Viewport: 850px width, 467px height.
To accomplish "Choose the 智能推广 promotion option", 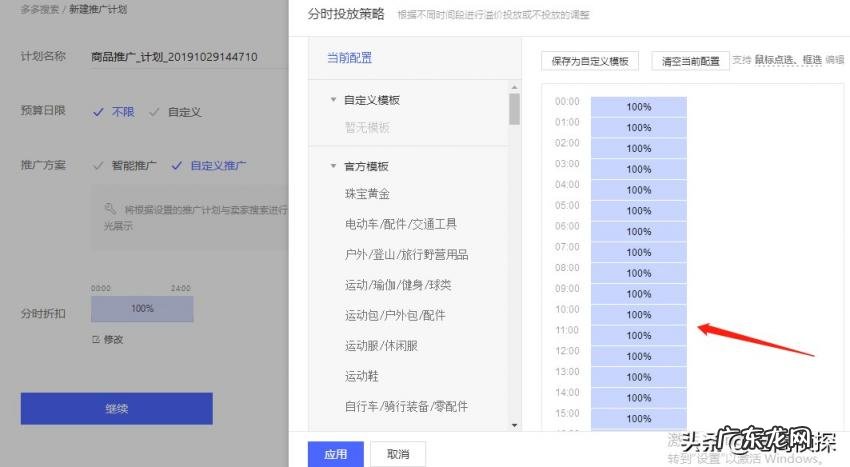I will (x=134, y=166).
